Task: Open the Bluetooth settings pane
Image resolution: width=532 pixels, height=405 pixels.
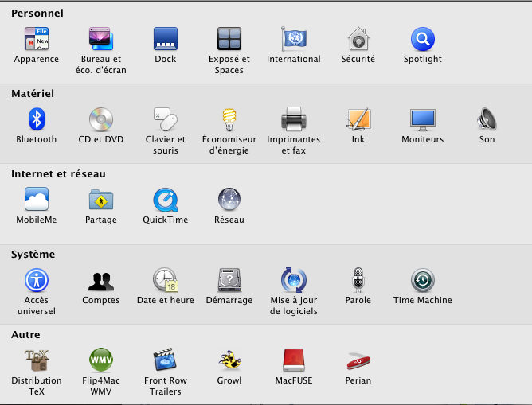Action: (x=37, y=119)
